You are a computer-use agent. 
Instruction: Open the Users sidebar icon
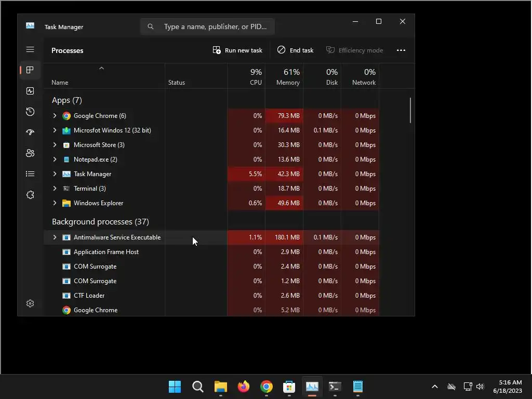30,153
